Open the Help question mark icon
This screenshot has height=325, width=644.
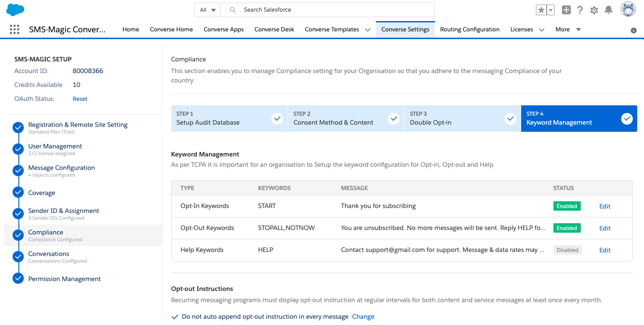(580, 10)
